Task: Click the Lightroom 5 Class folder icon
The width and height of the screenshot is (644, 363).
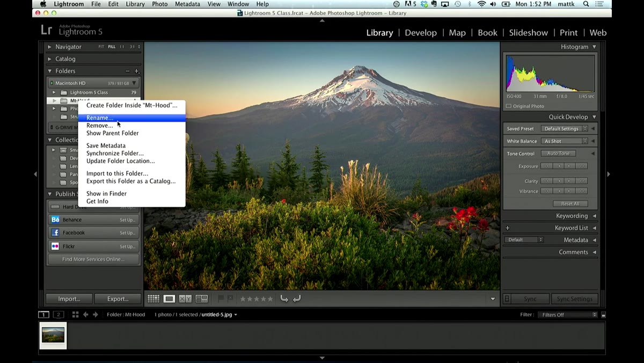Action: (x=63, y=92)
